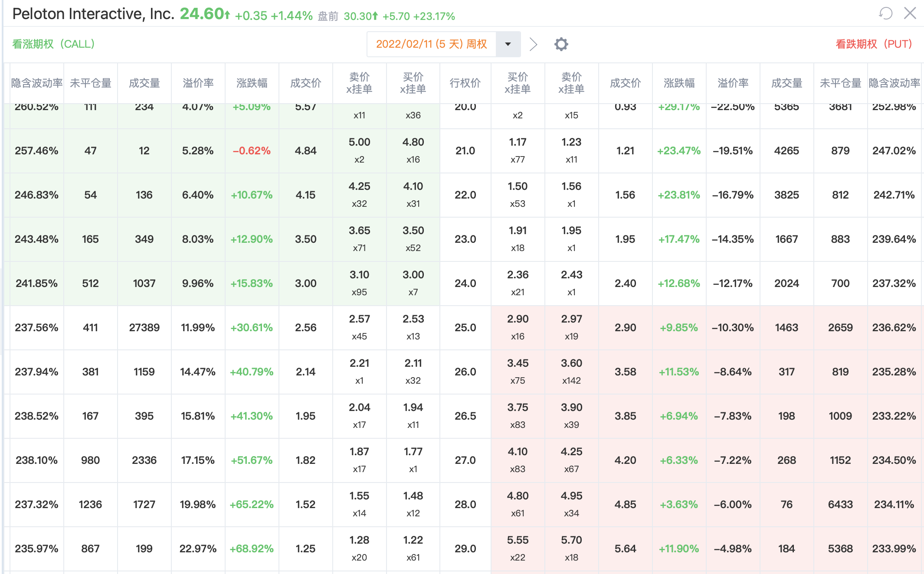Viewport: 924px width, 574px height.
Task: Click put implied volatility 247.02% cell
Action: pos(894,150)
